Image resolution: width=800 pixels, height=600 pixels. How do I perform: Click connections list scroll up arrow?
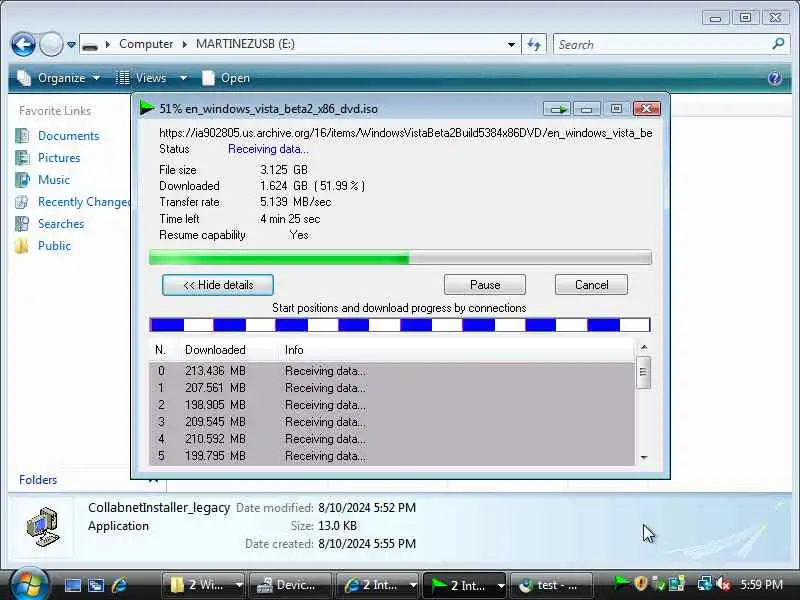(644, 347)
